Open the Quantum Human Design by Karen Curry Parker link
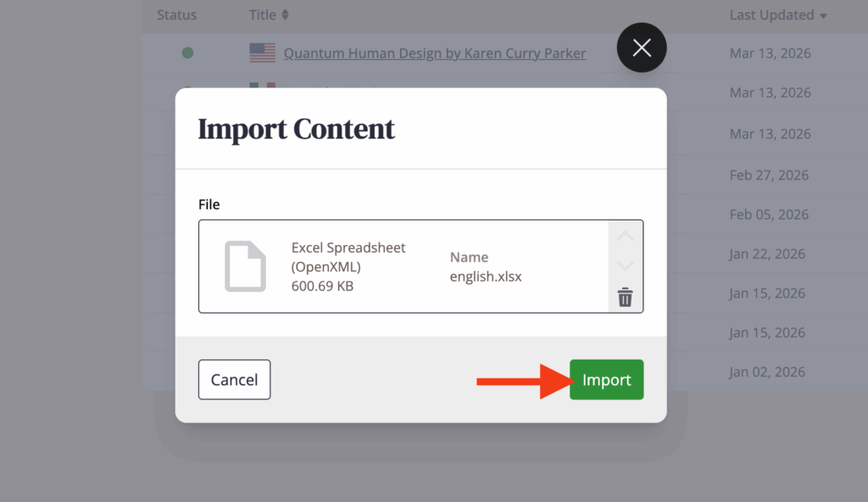The width and height of the screenshot is (868, 502). click(434, 53)
